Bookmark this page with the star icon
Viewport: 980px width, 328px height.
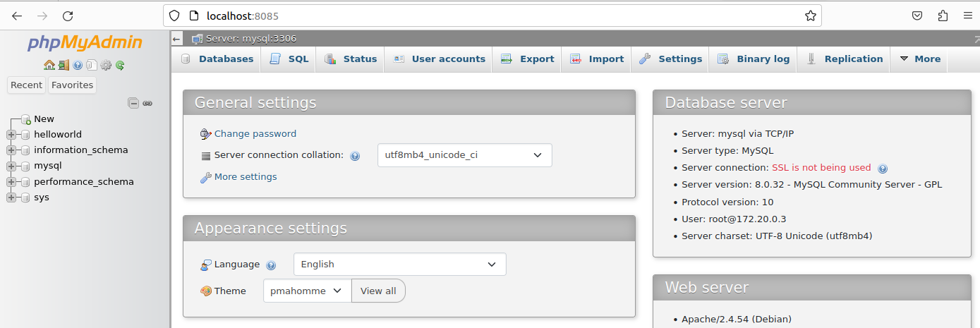tap(811, 16)
